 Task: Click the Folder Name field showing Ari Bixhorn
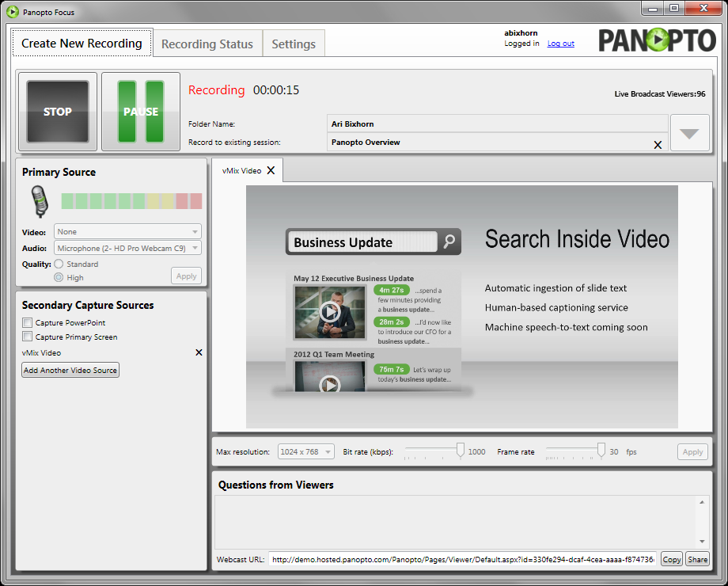(x=497, y=124)
